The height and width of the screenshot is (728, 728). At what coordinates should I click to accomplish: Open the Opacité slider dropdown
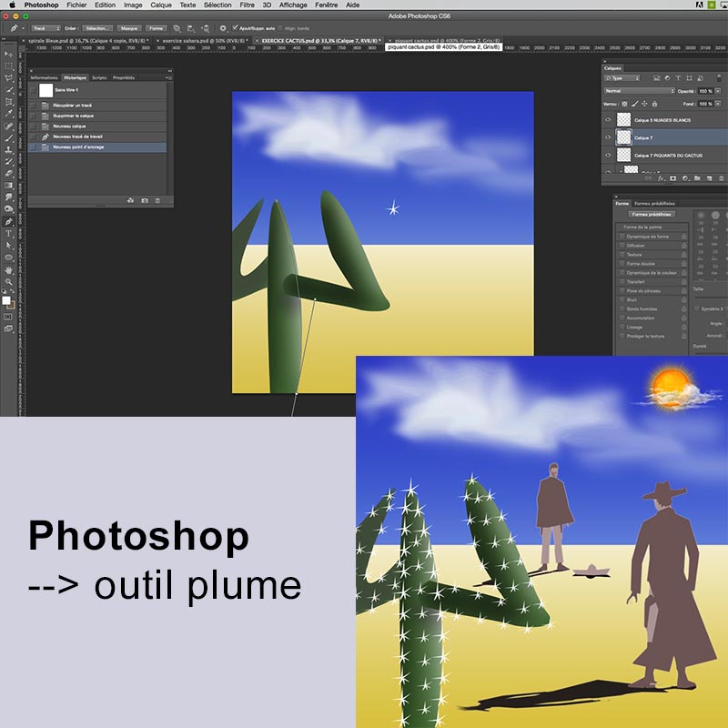[718, 91]
